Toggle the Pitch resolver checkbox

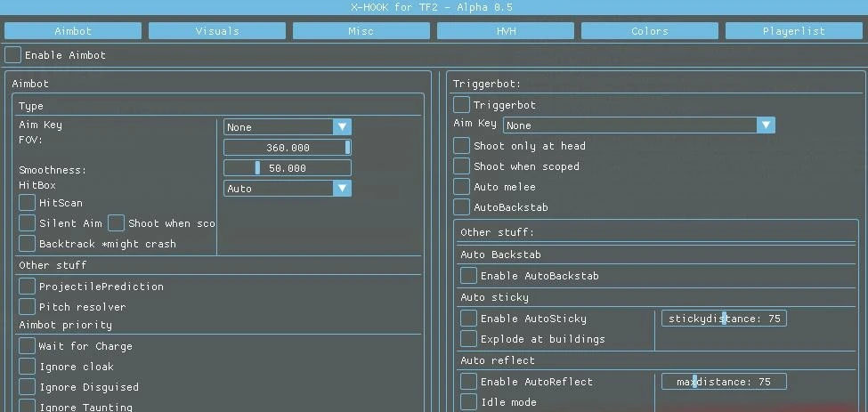(27, 306)
